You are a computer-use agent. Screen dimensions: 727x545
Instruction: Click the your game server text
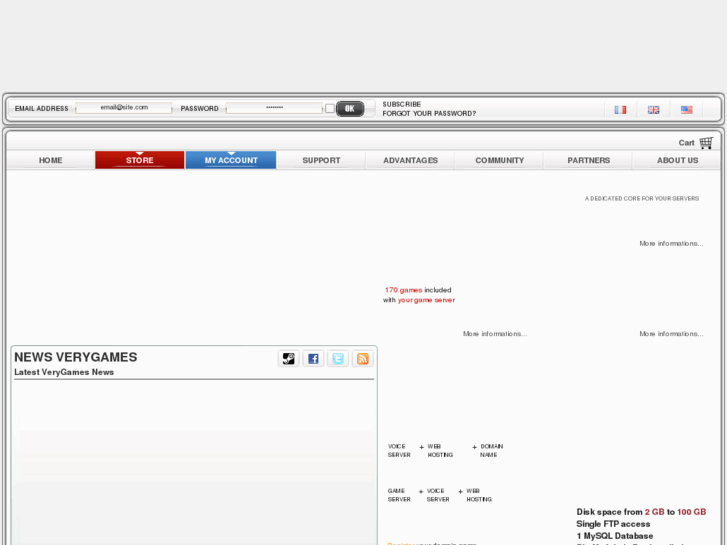426,300
